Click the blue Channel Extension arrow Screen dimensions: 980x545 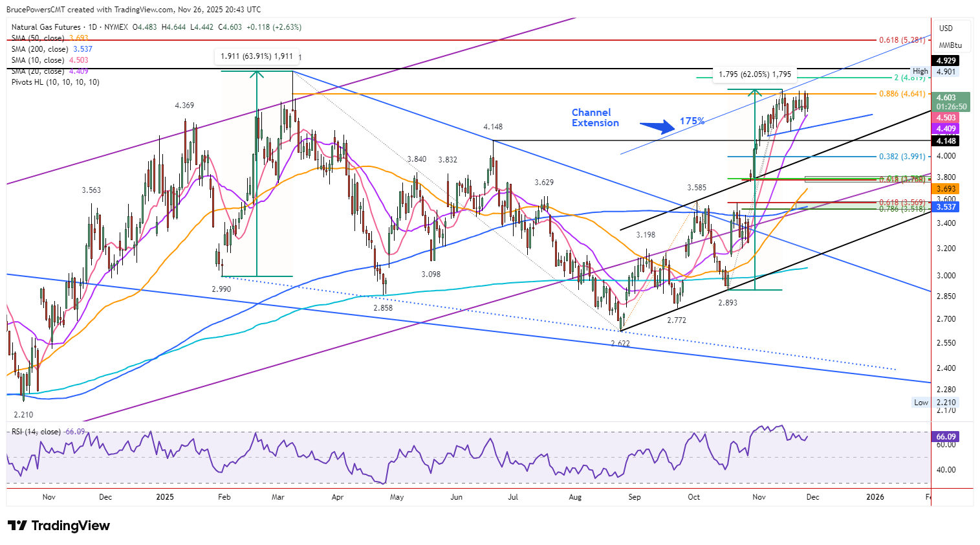(x=657, y=126)
